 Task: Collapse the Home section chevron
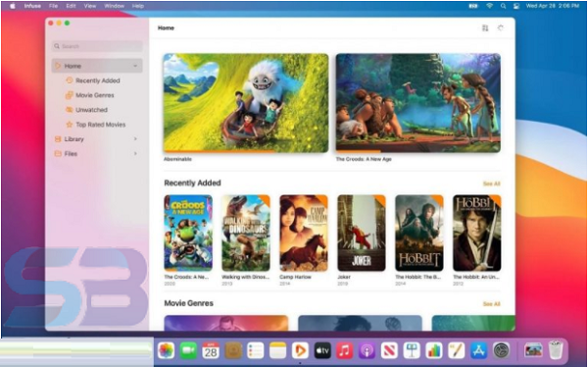tap(135, 66)
